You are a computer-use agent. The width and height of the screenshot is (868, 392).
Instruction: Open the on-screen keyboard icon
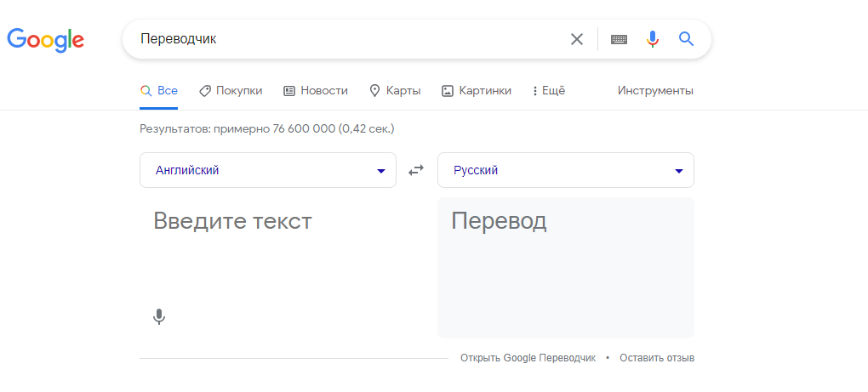619,39
